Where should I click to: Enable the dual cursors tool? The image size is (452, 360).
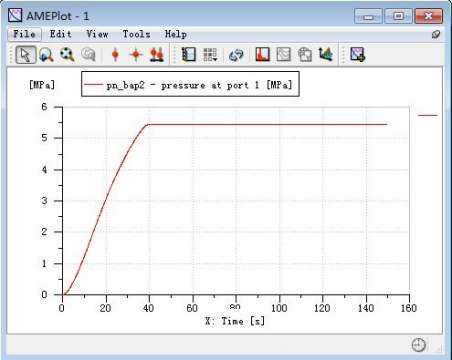157,55
